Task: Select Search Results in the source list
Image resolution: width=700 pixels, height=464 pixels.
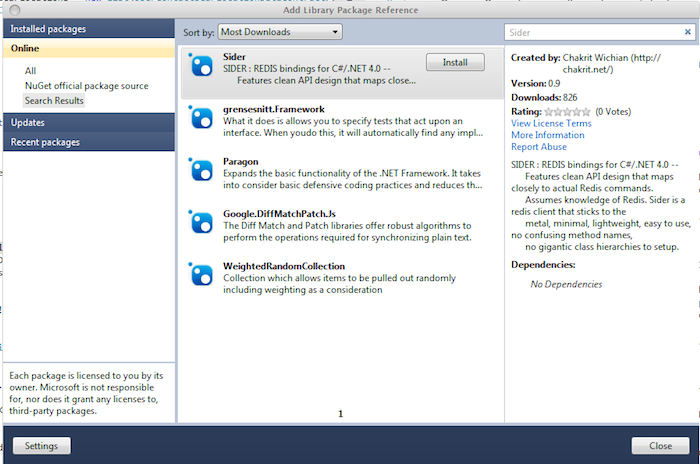Action: [54, 100]
